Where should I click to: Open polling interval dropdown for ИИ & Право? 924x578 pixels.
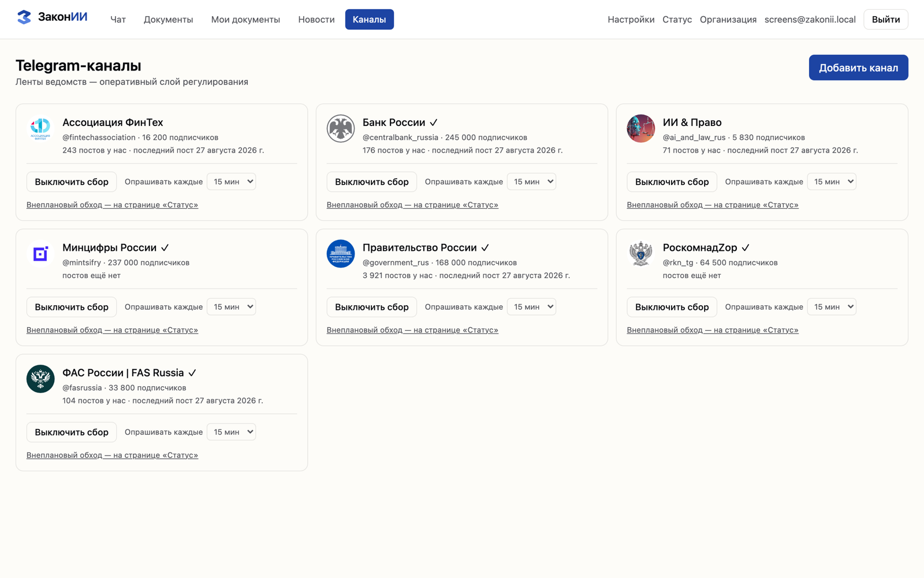(x=832, y=181)
